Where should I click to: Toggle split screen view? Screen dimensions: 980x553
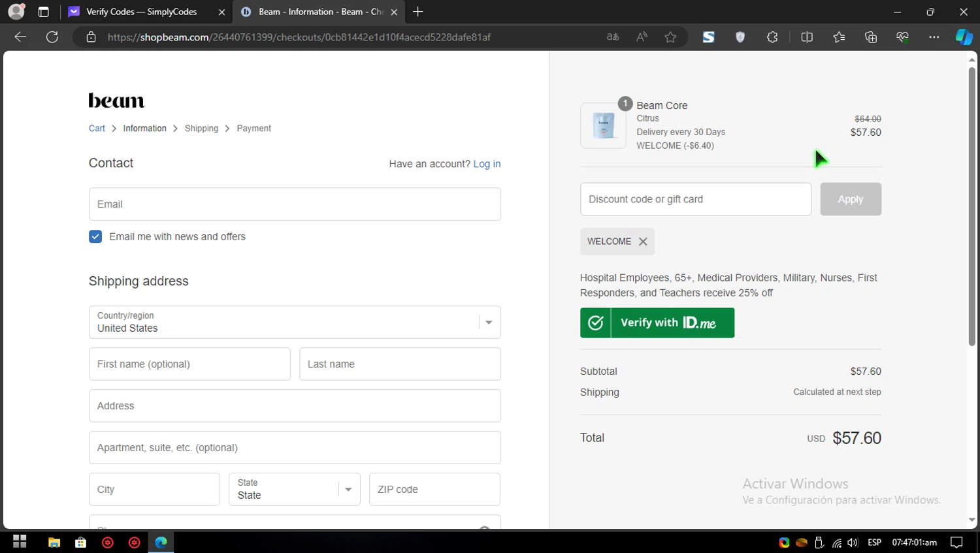click(807, 37)
